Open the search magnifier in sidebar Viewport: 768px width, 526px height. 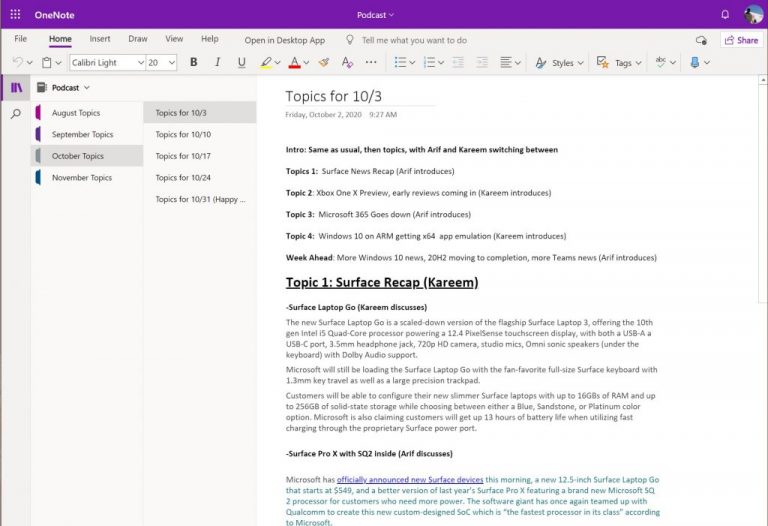(x=16, y=114)
